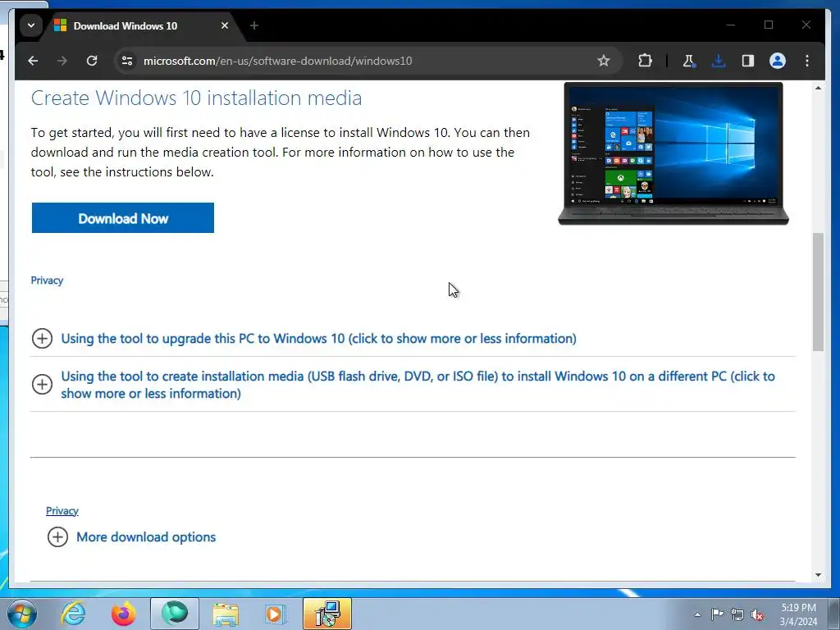
Task: Switch to the green browser taskbar icon
Action: [x=175, y=614]
